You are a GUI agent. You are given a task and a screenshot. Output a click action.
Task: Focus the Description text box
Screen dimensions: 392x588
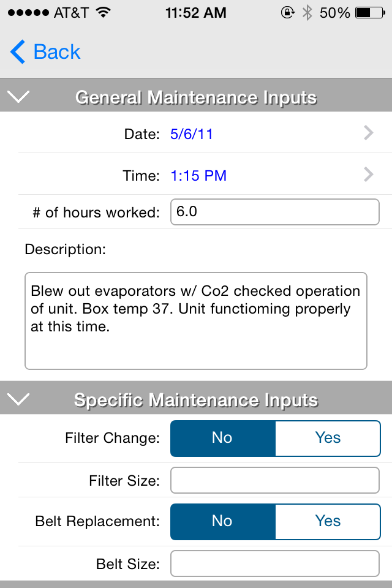click(196, 321)
